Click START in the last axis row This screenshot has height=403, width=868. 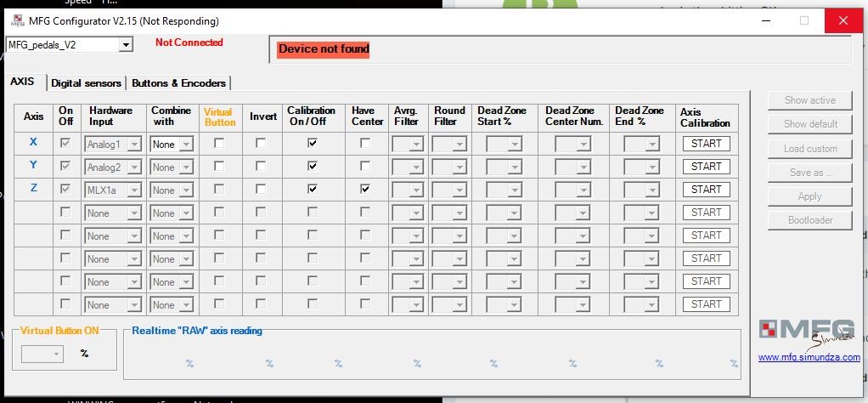point(707,304)
